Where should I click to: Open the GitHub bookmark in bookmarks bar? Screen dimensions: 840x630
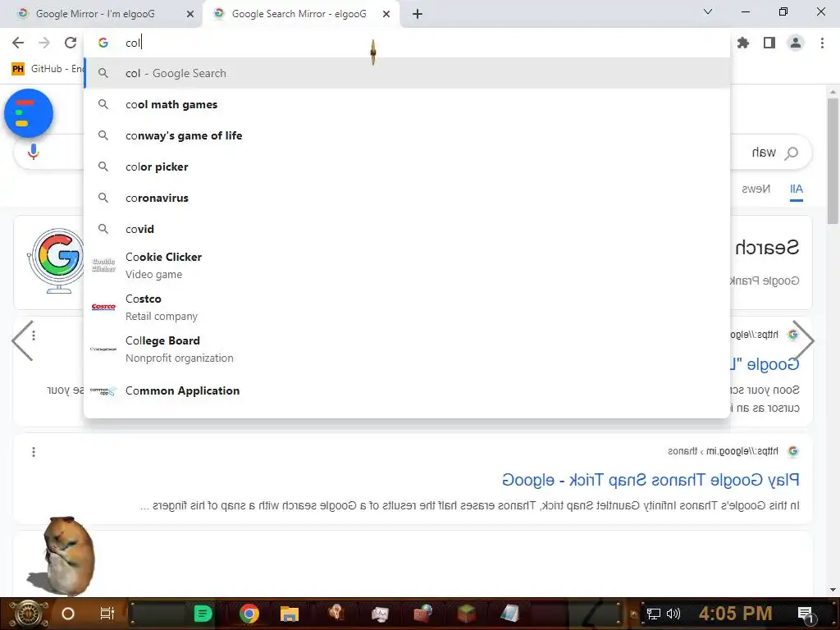pyautogui.click(x=47, y=69)
